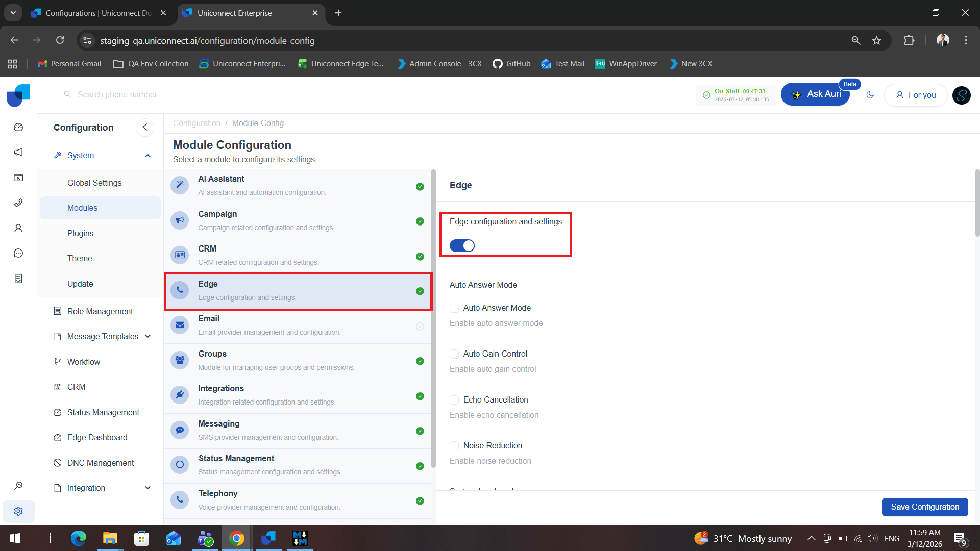This screenshot has height=551, width=980.
Task: Disable the Edge configuration toggle switch
Action: click(x=462, y=246)
